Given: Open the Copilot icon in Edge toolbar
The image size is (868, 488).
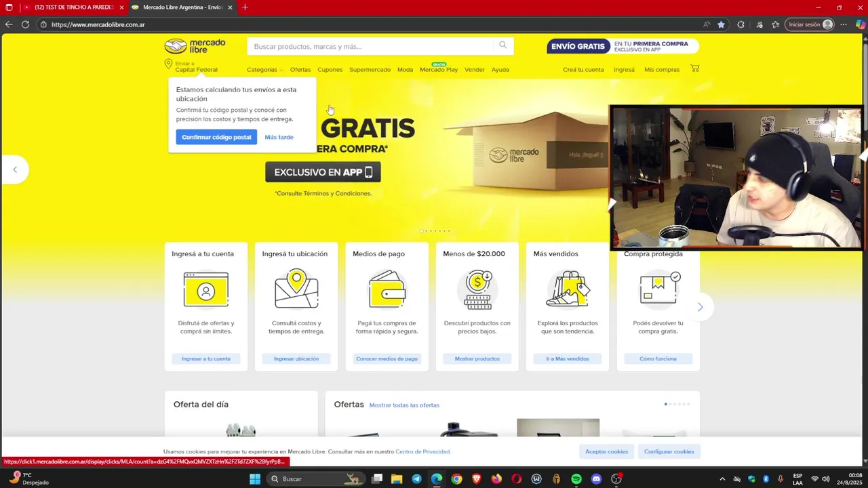Looking at the screenshot, I should pyautogui.click(x=861, y=24).
